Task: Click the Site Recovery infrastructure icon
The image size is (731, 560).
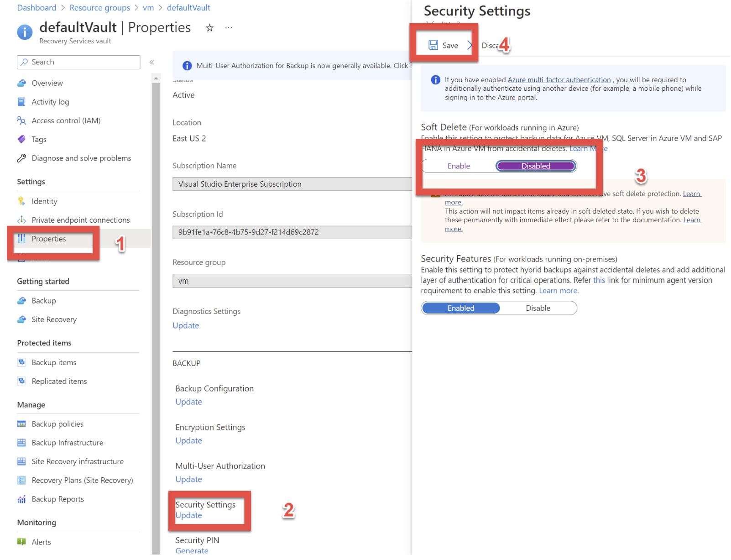Action: pyautogui.click(x=21, y=461)
